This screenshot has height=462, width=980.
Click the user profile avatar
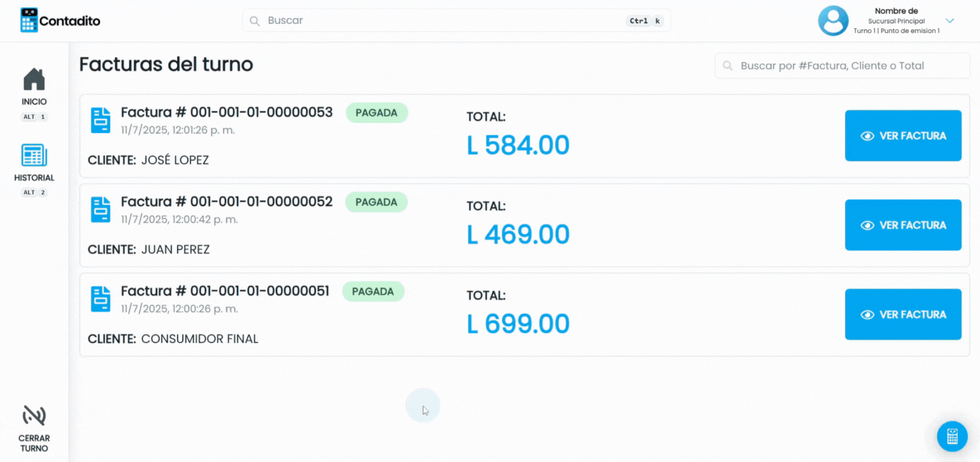(833, 21)
